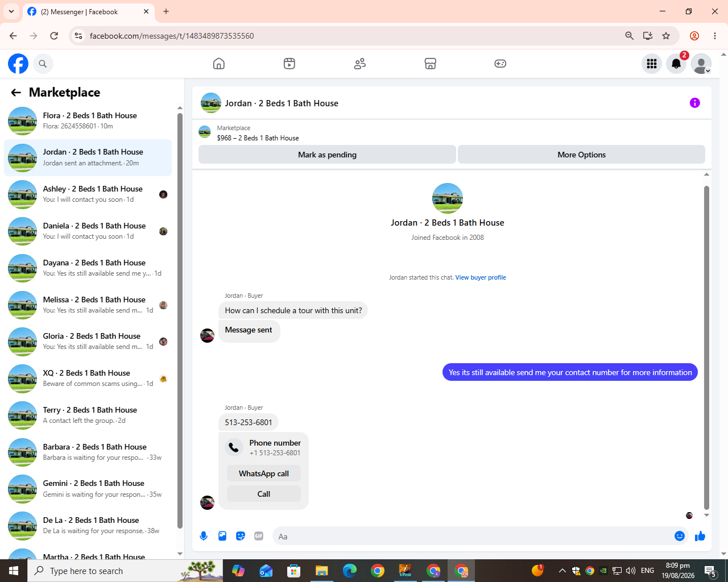Open the account profile menu

[701, 64]
